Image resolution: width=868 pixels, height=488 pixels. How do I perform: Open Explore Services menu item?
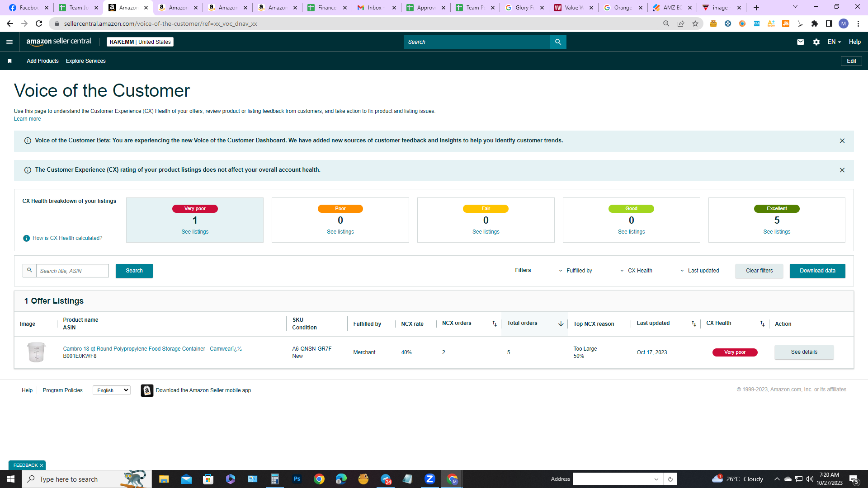click(86, 61)
